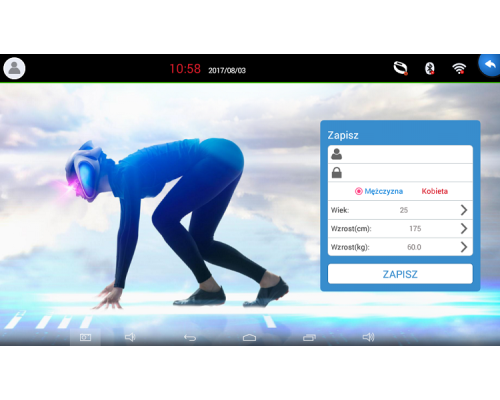Tap the age value 25
This screenshot has height=400, width=500.
tap(404, 210)
